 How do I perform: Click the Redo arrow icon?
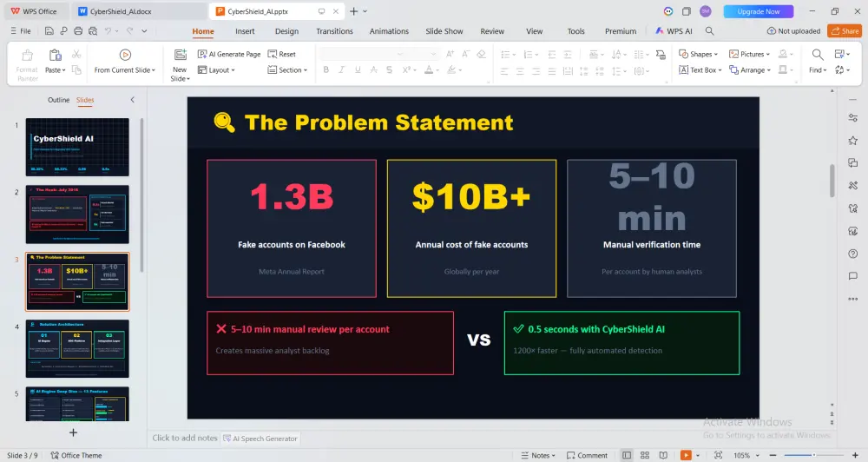129,31
